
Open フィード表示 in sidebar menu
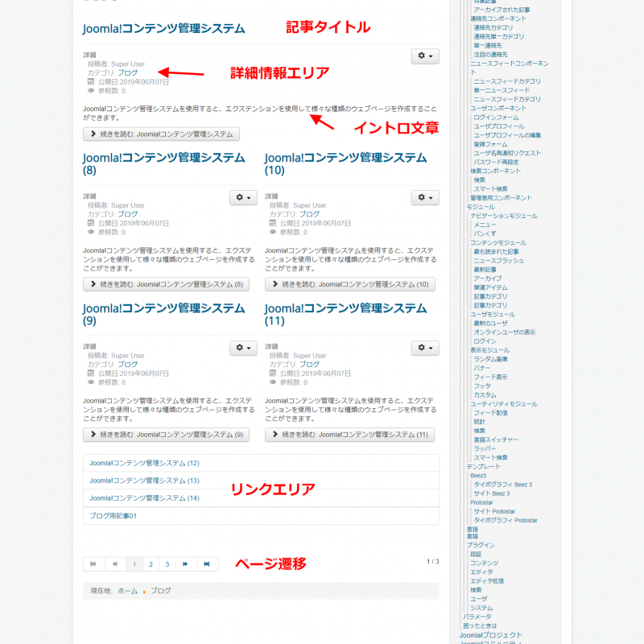(490, 377)
